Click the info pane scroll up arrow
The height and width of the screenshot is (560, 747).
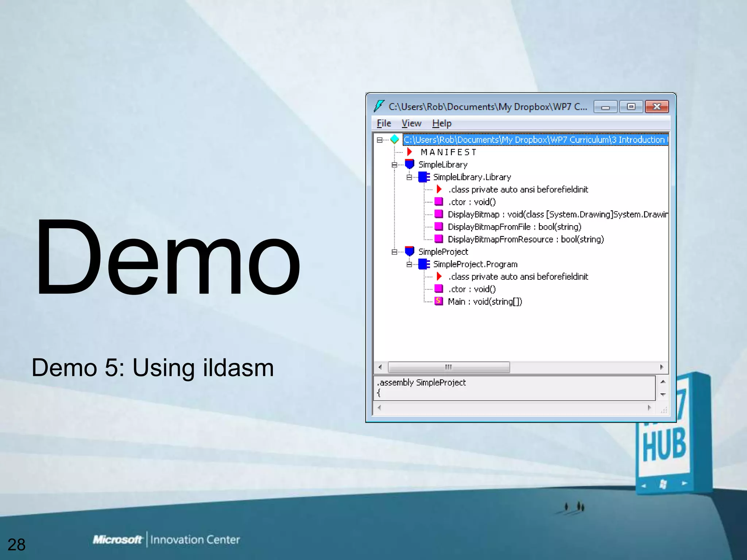(x=663, y=382)
